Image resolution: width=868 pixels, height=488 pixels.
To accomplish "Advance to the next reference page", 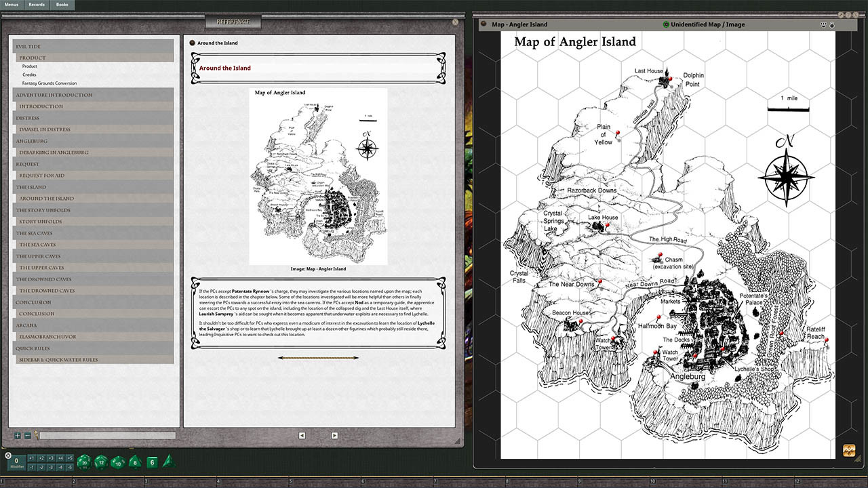I will [x=334, y=435].
